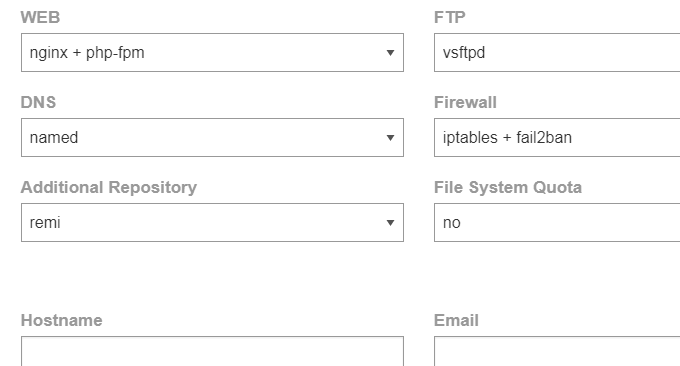Click the DNS dropdown arrow icon
Screen dimensions: 680x366
click(390, 138)
